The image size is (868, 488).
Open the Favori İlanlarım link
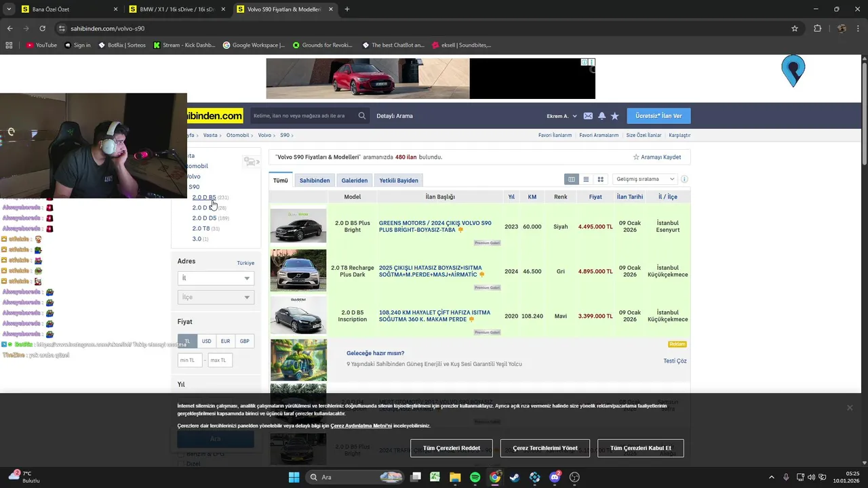point(555,136)
